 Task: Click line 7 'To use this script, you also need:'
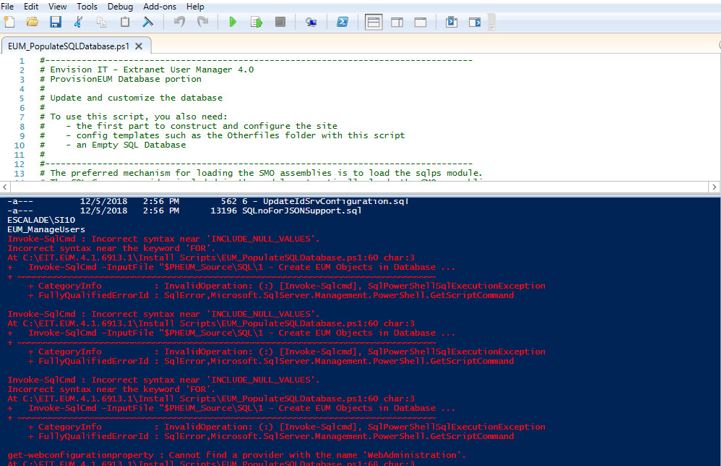click(x=138, y=116)
